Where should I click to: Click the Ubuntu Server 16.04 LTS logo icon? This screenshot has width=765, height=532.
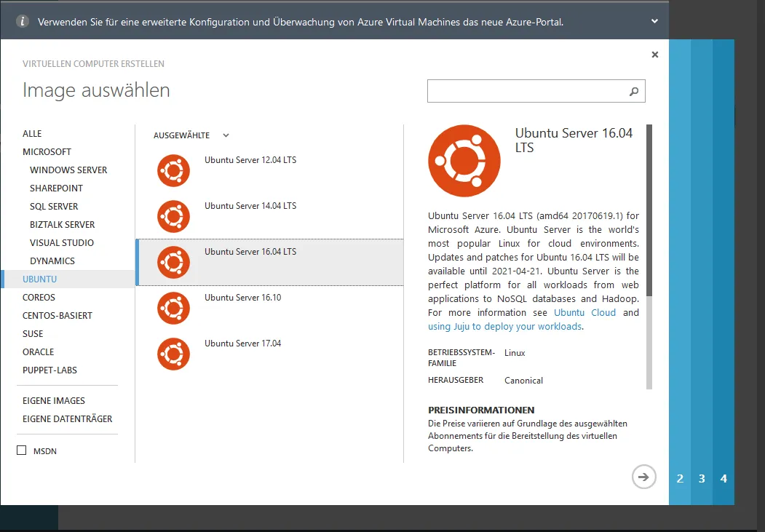tap(173, 262)
